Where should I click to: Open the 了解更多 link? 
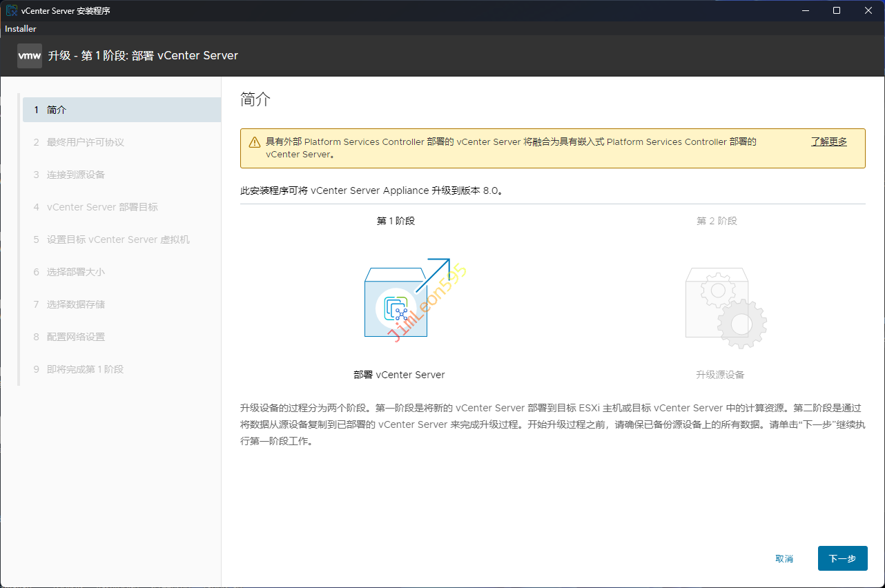pos(828,141)
